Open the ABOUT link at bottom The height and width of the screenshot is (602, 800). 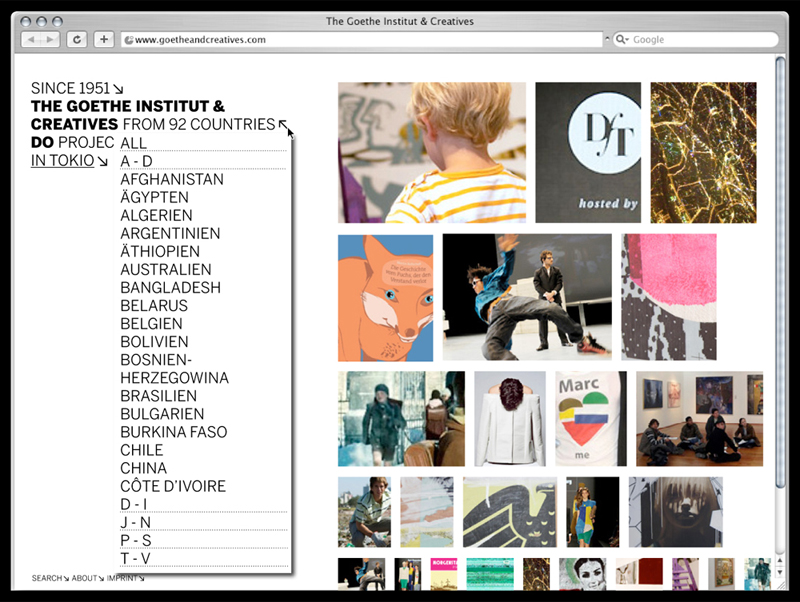click(x=84, y=578)
